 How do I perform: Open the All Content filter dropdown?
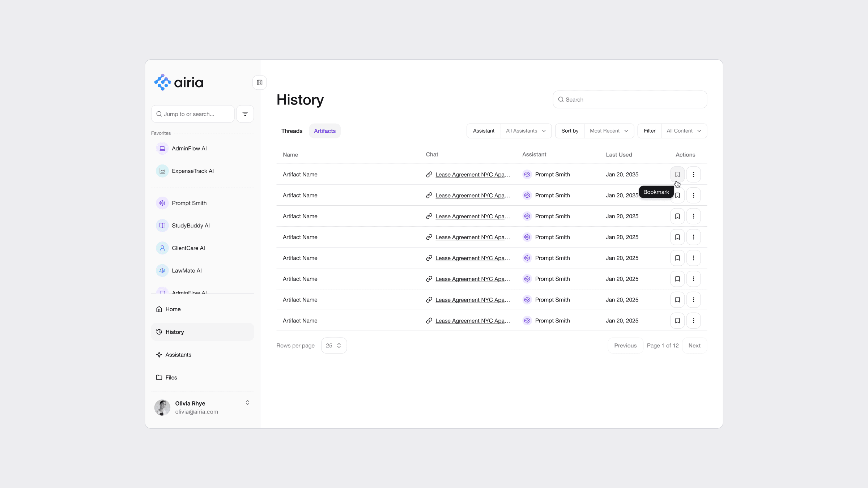pos(684,131)
